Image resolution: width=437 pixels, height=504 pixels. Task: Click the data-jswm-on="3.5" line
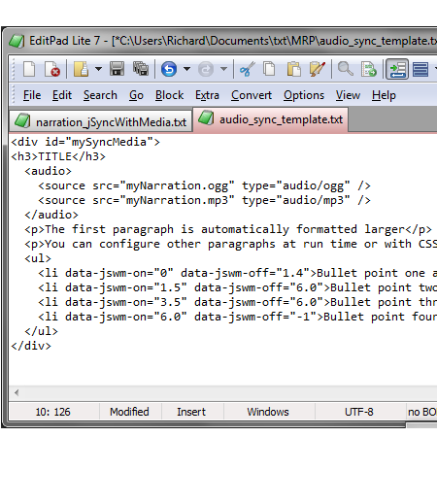click(x=238, y=302)
